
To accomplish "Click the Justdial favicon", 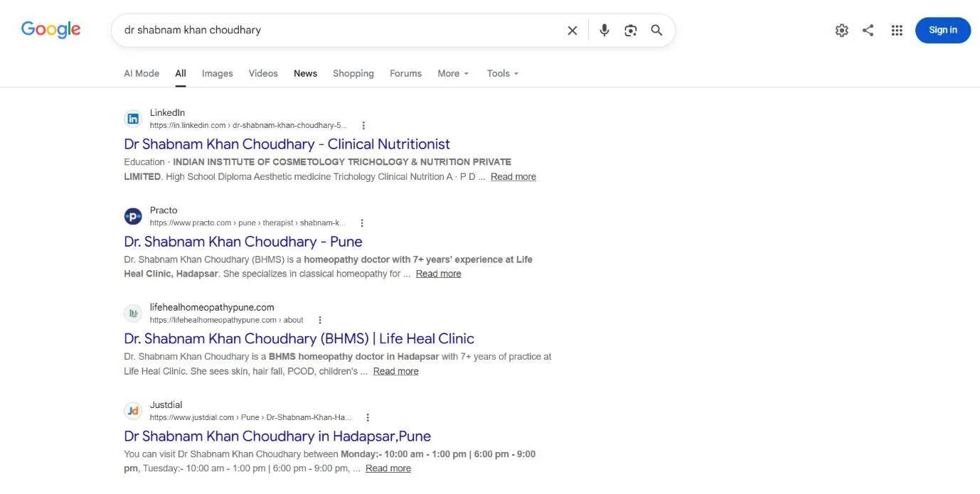I will pyautogui.click(x=133, y=411).
